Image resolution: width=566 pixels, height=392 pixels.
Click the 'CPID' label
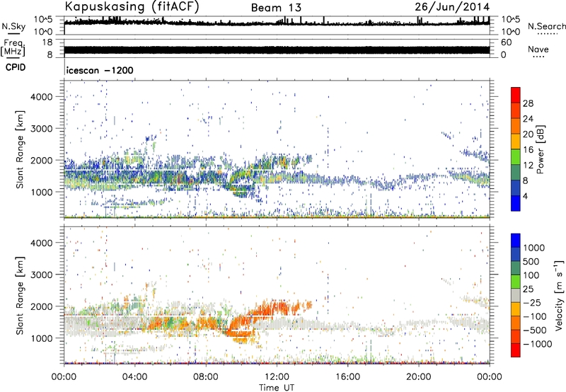click(x=16, y=67)
